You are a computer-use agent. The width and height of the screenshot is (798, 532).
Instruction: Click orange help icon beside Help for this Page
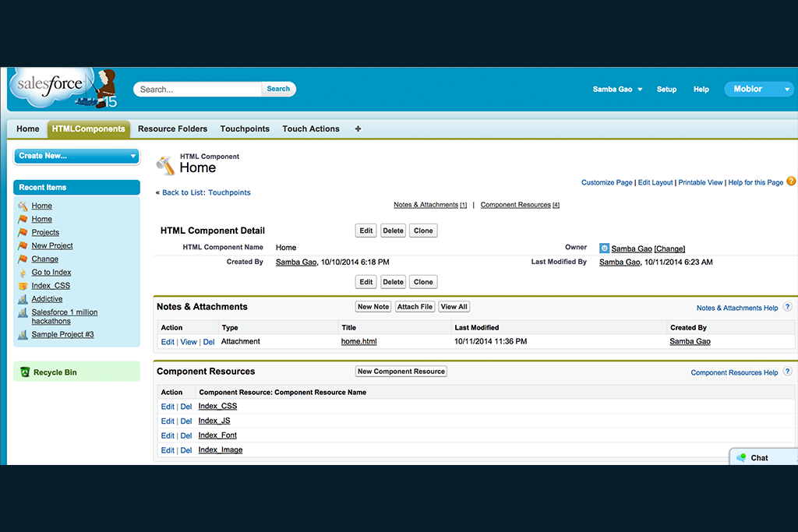click(791, 181)
